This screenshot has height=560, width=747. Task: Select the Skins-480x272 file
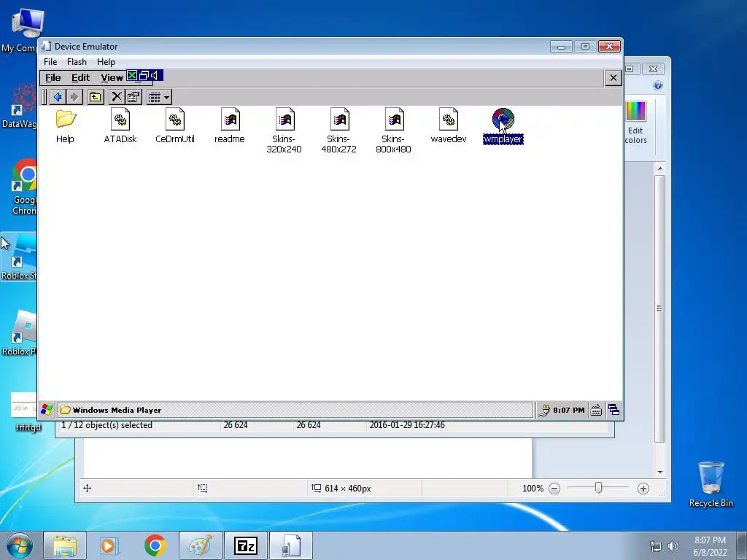coord(338,131)
